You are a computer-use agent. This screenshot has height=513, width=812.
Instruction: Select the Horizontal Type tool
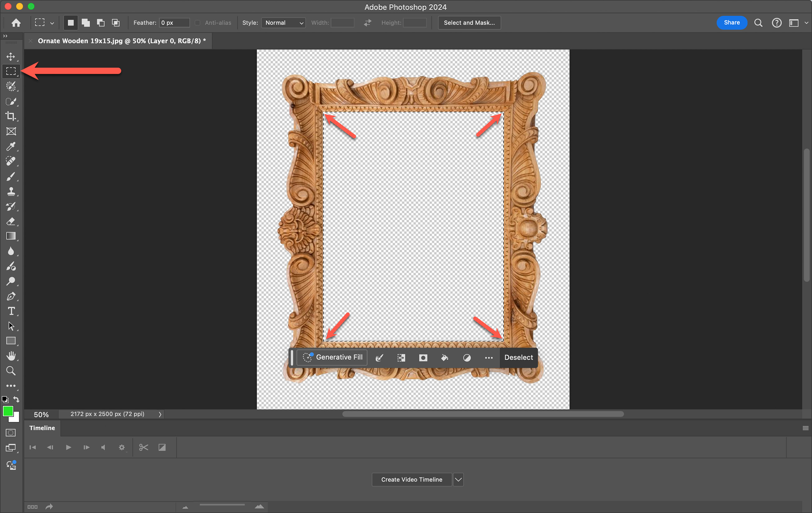click(x=11, y=311)
